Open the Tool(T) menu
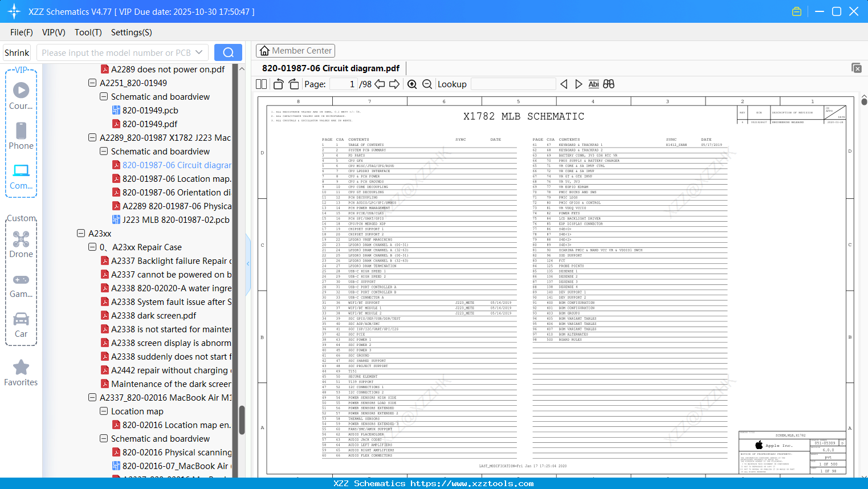 click(88, 32)
